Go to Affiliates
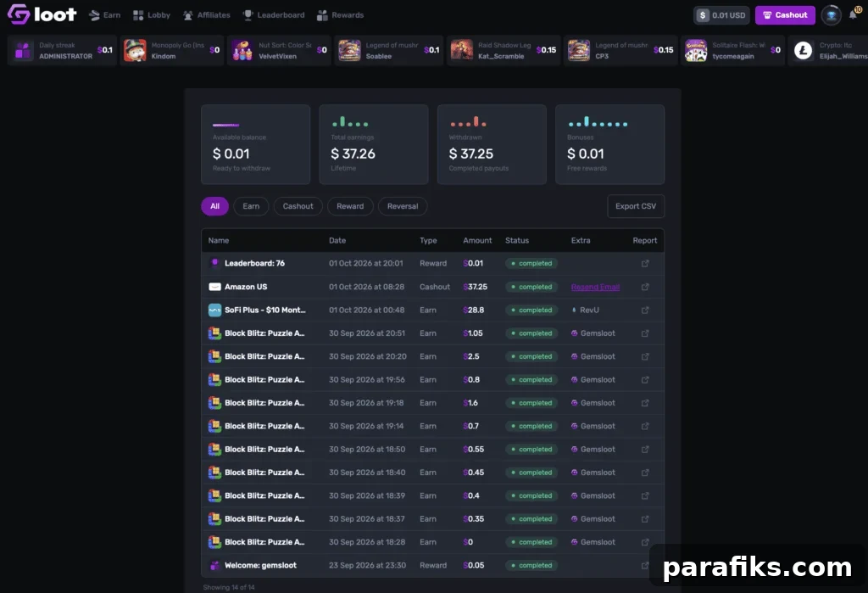This screenshot has height=593, width=868. [x=207, y=15]
